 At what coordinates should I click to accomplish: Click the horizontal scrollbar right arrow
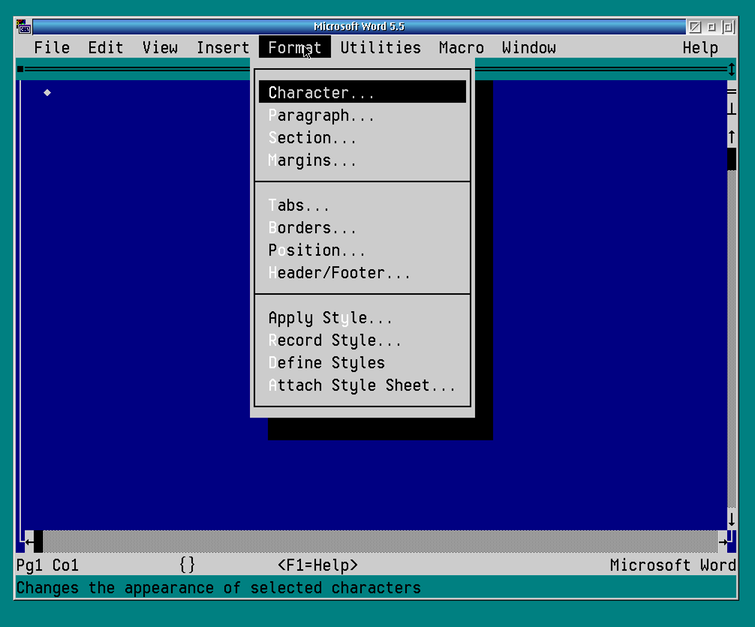tap(722, 542)
